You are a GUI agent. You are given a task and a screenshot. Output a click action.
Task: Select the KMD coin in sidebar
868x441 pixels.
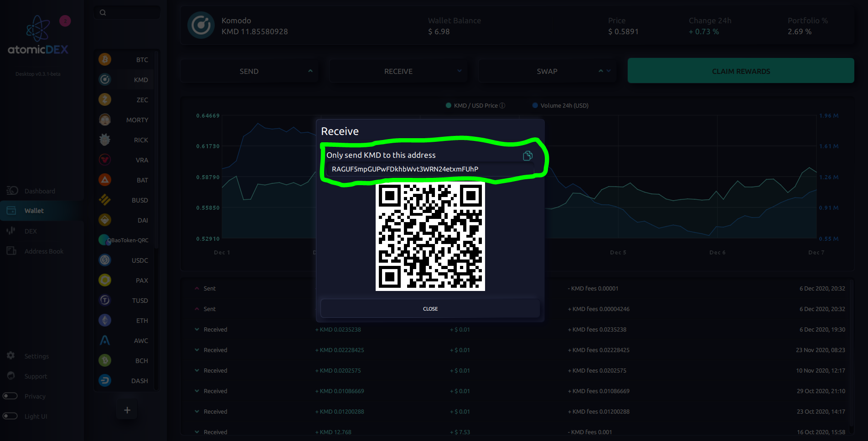[x=124, y=80]
